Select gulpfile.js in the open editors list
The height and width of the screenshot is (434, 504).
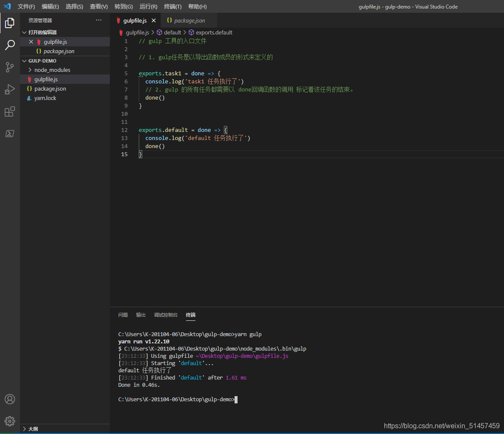pos(65,42)
